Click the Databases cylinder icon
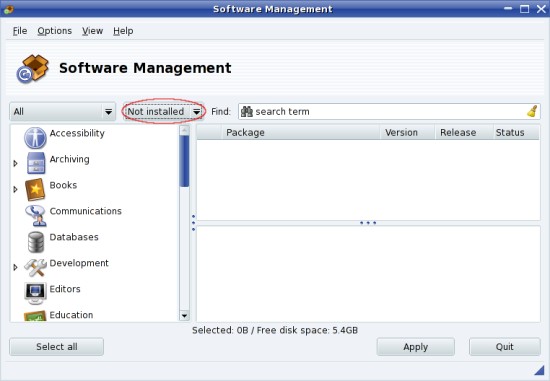Viewport: 550px width, 381px height. coord(36,241)
